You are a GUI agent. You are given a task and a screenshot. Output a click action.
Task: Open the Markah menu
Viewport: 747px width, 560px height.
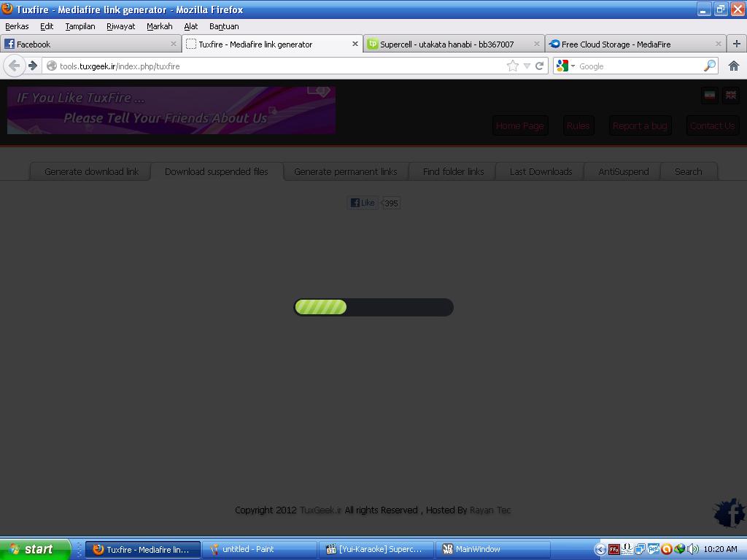tap(160, 26)
